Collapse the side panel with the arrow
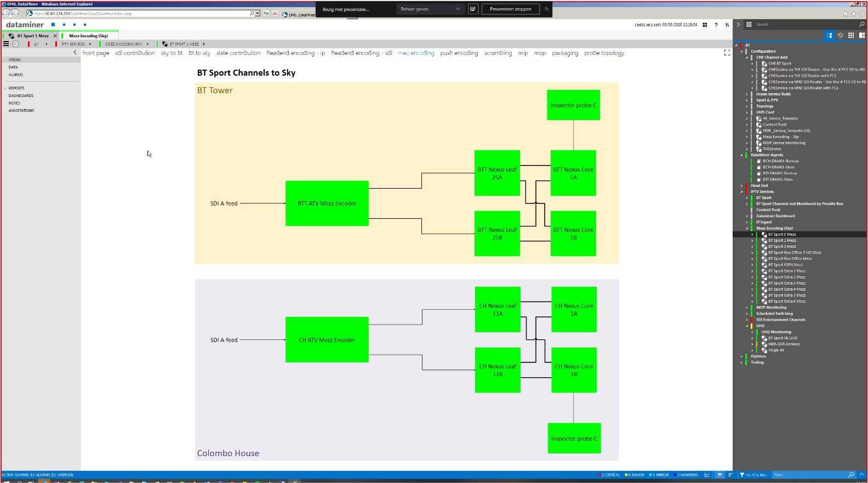Image resolution: width=868 pixels, height=483 pixels. [x=738, y=24]
